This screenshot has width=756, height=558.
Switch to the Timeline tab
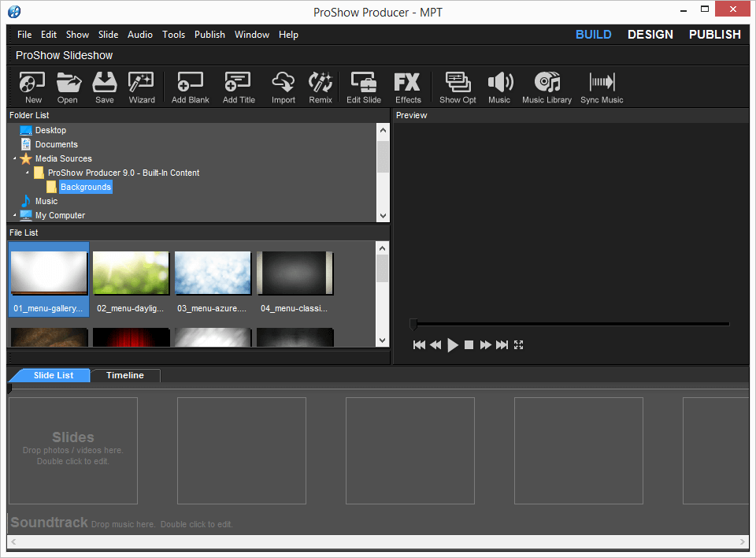click(x=125, y=375)
